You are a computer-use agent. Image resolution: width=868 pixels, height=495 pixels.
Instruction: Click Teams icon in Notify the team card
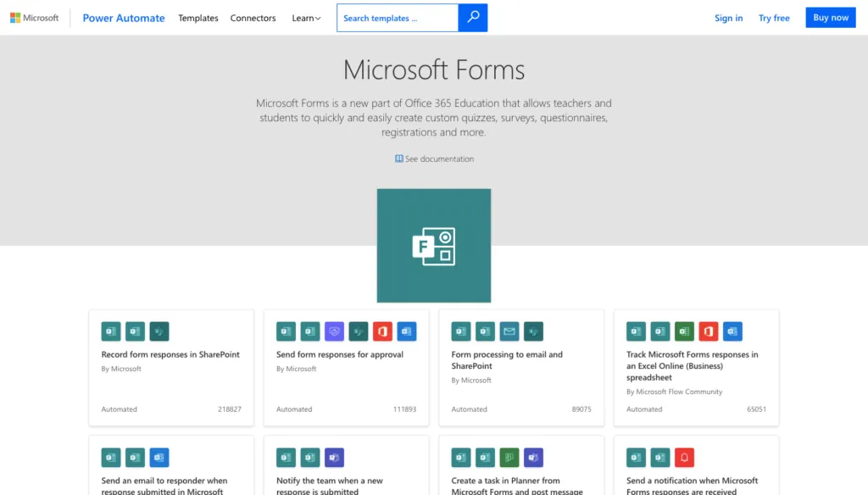coord(334,458)
